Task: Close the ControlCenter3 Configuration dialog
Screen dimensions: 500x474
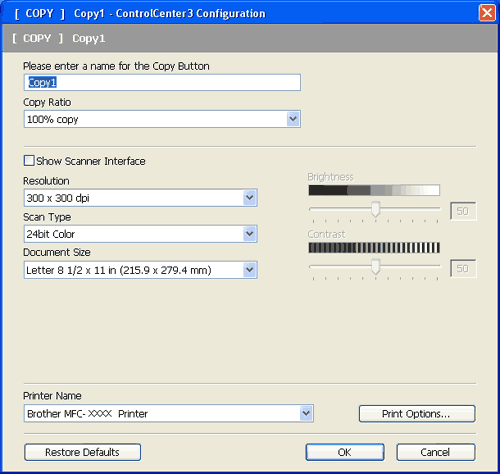Action: 487,13
